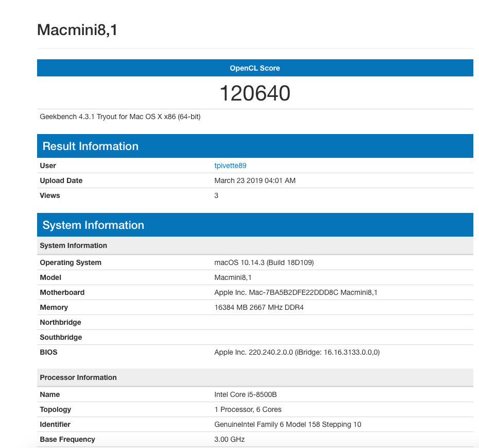Click the Processor Information subheader
Screen dimensions: 479x448
coord(255,377)
